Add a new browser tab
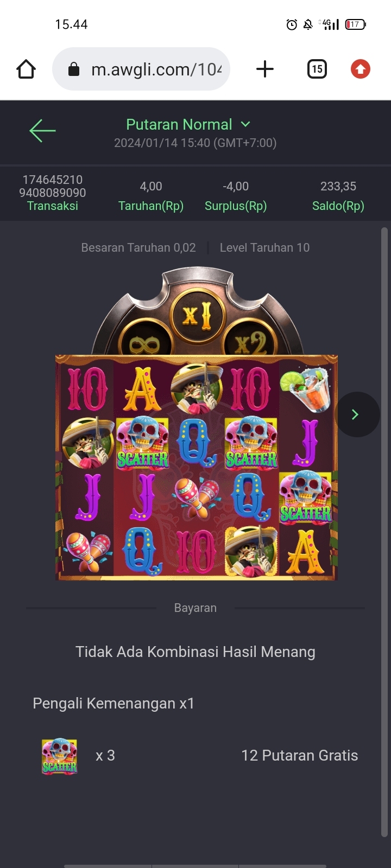Screen dimensions: 391x868 click(x=264, y=69)
